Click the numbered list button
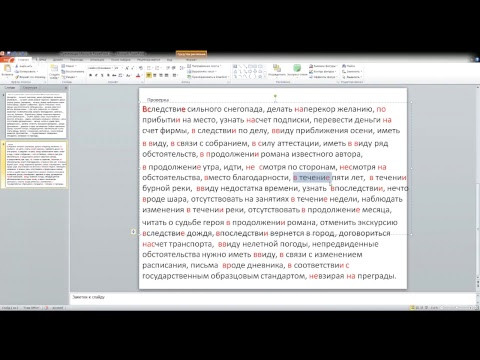 (x=158, y=68)
